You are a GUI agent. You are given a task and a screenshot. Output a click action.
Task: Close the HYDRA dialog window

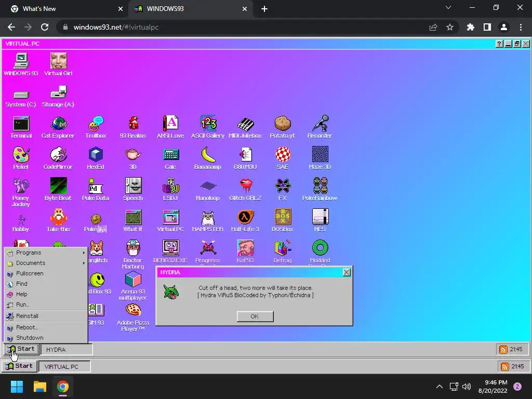click(x=347, y=272)
